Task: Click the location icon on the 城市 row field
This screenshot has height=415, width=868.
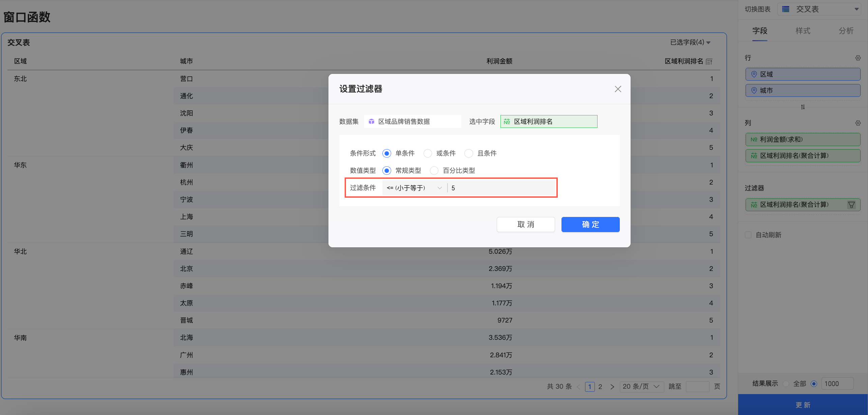Action: [x=754, y=90]
